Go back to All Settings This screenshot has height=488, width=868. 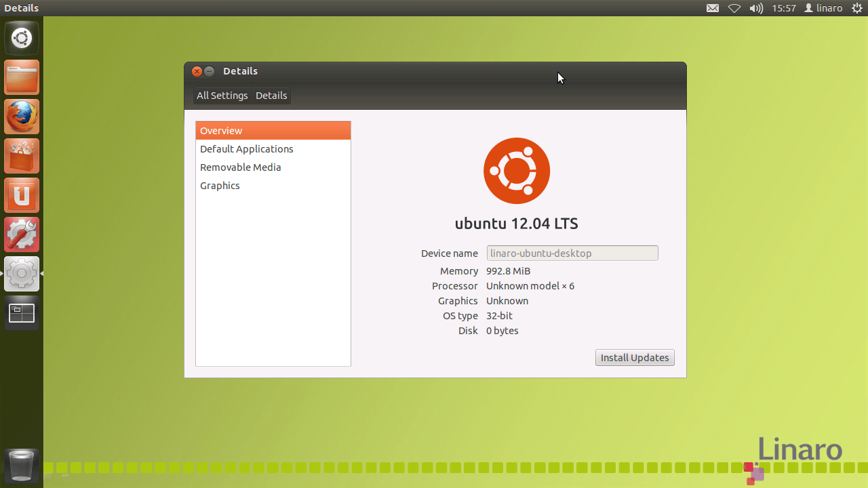(x=222, y=96)
